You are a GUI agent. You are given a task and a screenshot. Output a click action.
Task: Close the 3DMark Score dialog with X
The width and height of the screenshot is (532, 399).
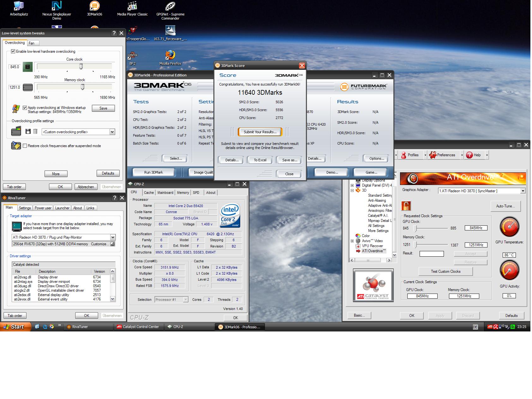tap(302, 66)
